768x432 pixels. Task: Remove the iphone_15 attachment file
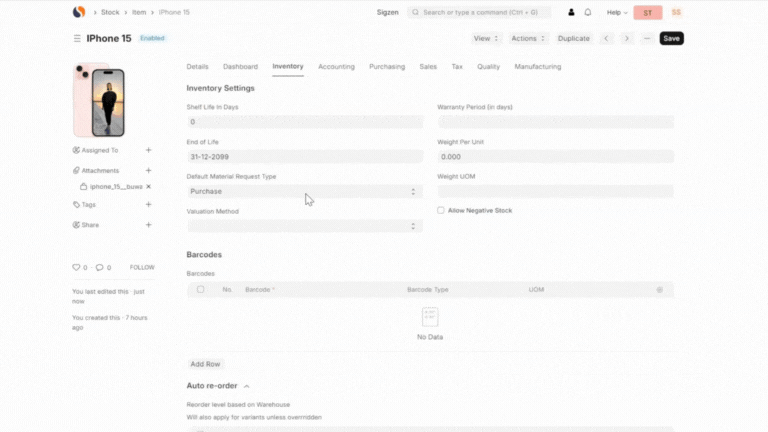coord(149,187)
